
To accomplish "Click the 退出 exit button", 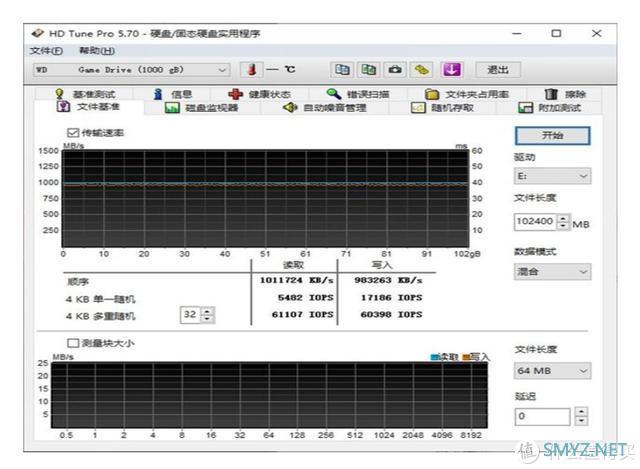I will [498, 70].
